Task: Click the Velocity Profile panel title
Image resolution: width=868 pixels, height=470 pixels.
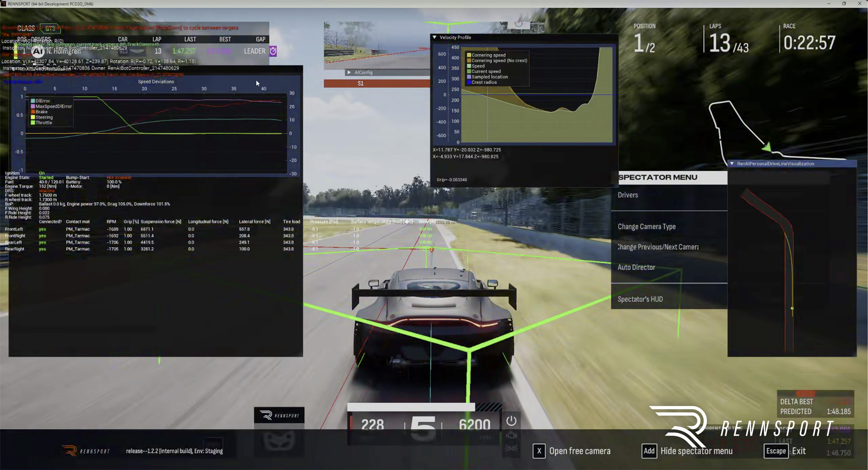Action: click(455, 38)
